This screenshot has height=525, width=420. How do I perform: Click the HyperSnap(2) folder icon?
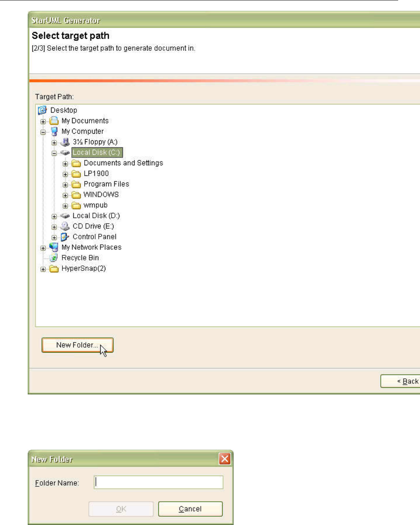(x=54, y=269)
